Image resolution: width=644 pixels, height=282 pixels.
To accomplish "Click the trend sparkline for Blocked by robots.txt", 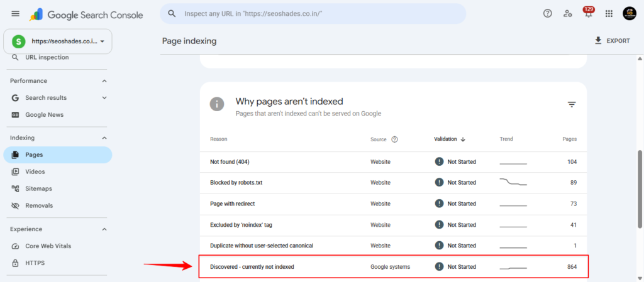I will point(513,182).
